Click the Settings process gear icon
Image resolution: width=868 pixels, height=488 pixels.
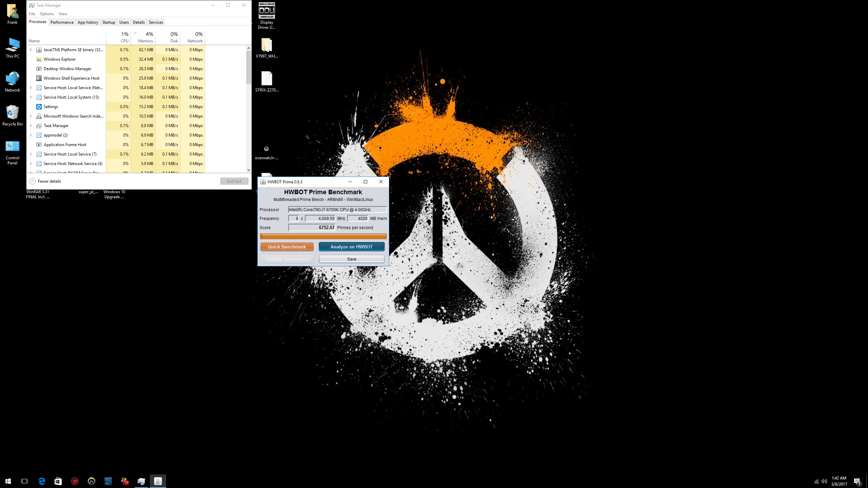(x=39, y=107)
